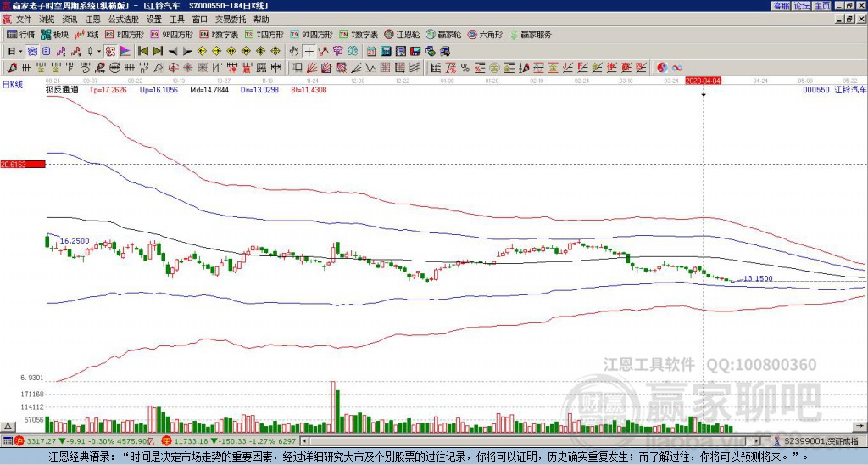Open the 9T四方形 tool
The width and height of the screenshot is (868, 465).
[311, 35]
